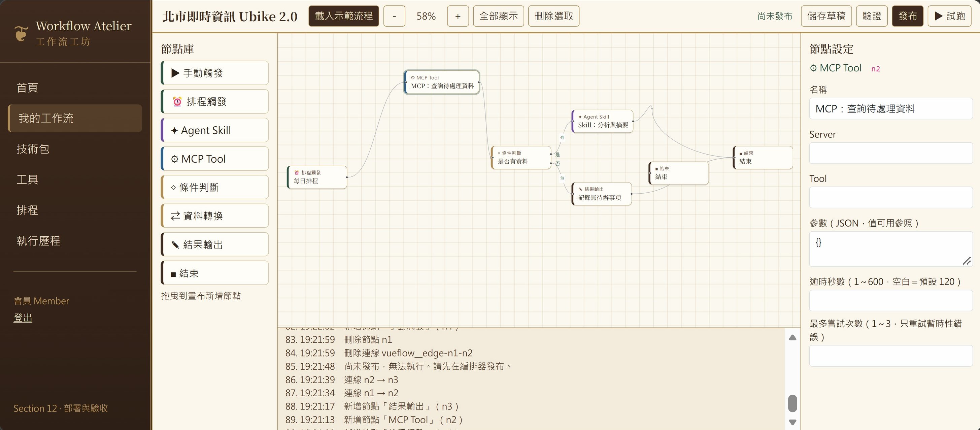This screenshot has height=430, width=980.
Task: Focus the 最多嘗試次數 input field
Action: [890, 356]
